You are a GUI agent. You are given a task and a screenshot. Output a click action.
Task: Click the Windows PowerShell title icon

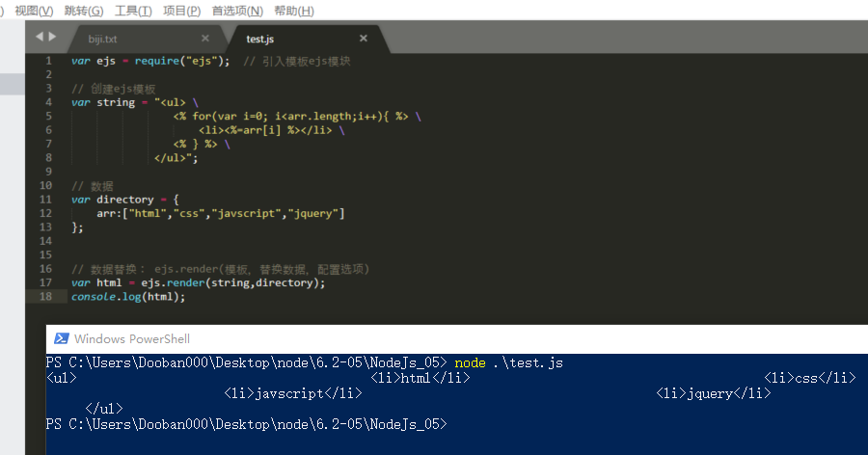click(62, 338)
